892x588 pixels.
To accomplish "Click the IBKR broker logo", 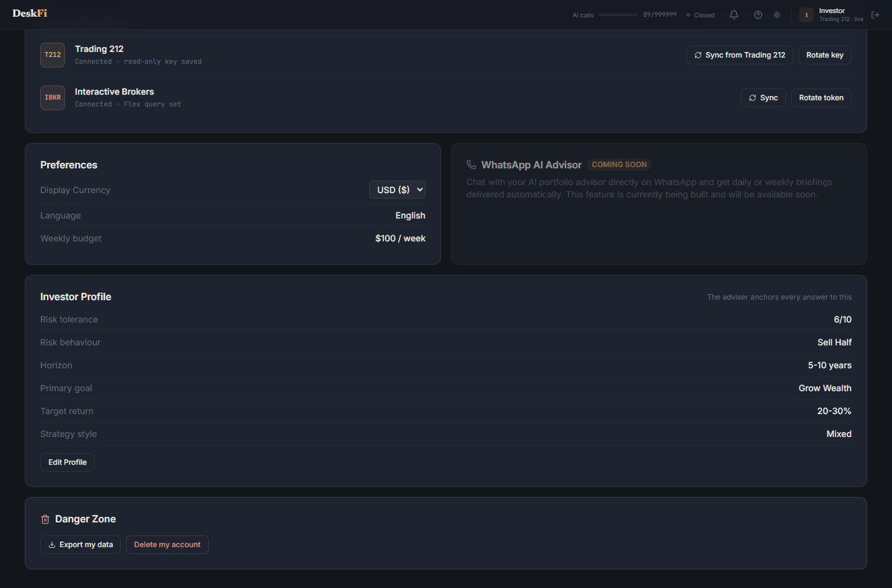I will [x=53, y=98].
